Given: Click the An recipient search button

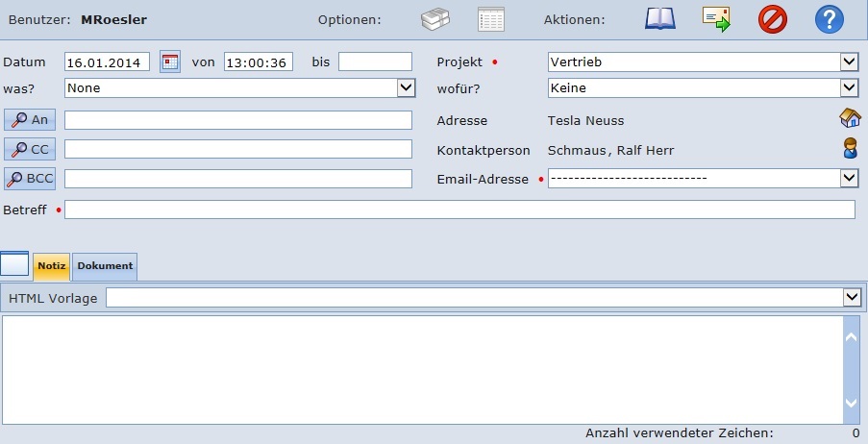Looking at the screenshot, I should pos(31,120).
